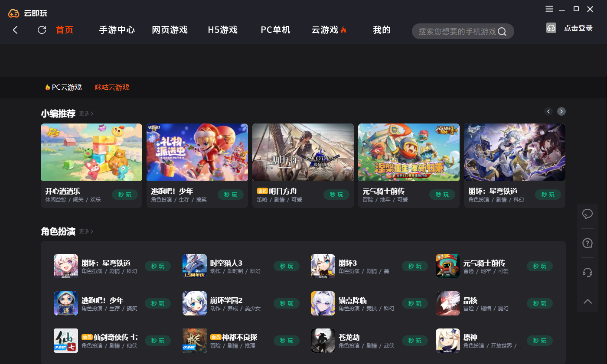Image resolution: width=607 pixels, height=364 pixels.
Task: Click the 原神 game title text
Action: [470, 337]
